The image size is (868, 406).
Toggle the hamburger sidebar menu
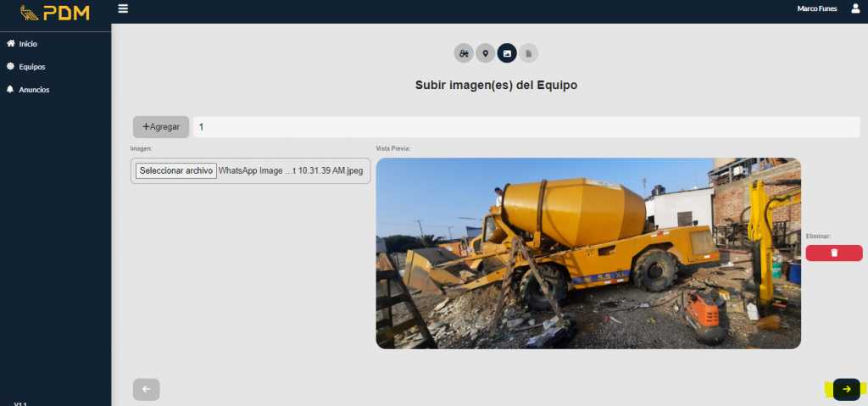click(123, 8)
